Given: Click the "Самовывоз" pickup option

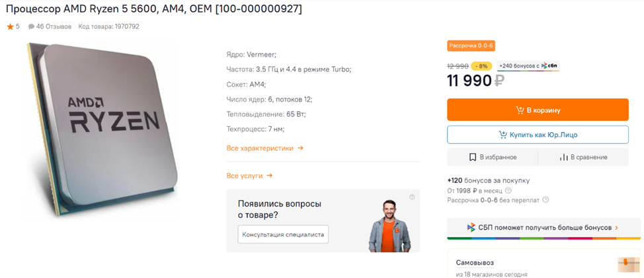Looking at the screenshot, I should [475, 263].
